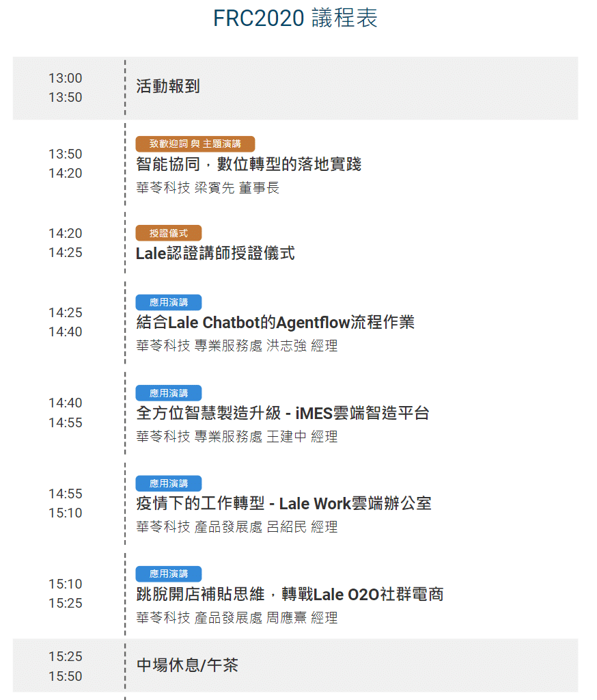Open session 智能協同，數位轉型的落地實踐
Viewport: 597px width, 700px height.
click(249, 164)
